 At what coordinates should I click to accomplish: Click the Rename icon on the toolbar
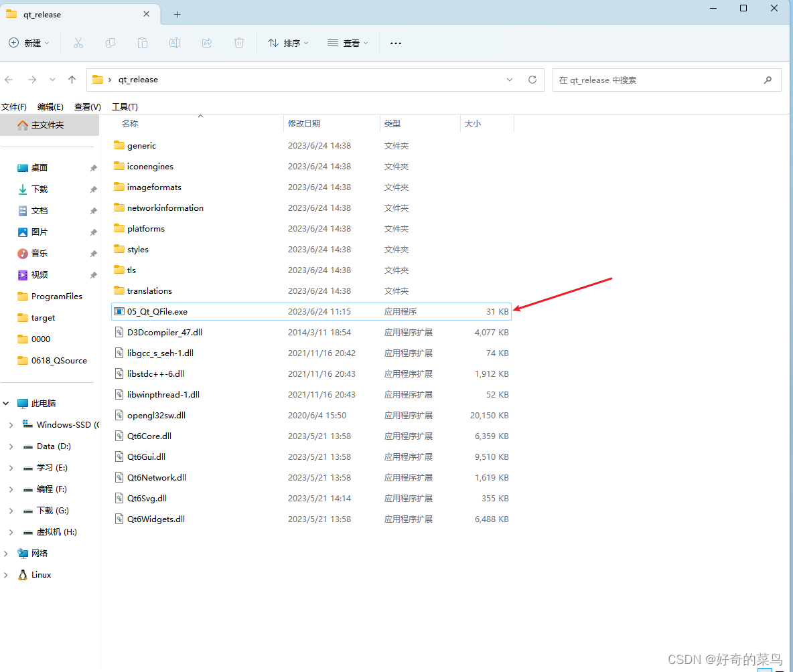(x=175, y=43)
